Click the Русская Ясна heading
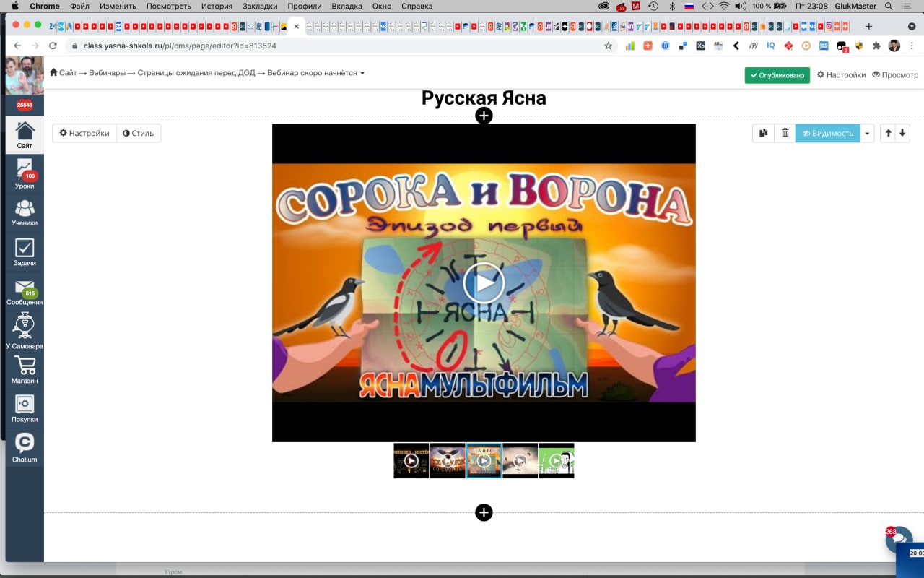 (484, 98)
